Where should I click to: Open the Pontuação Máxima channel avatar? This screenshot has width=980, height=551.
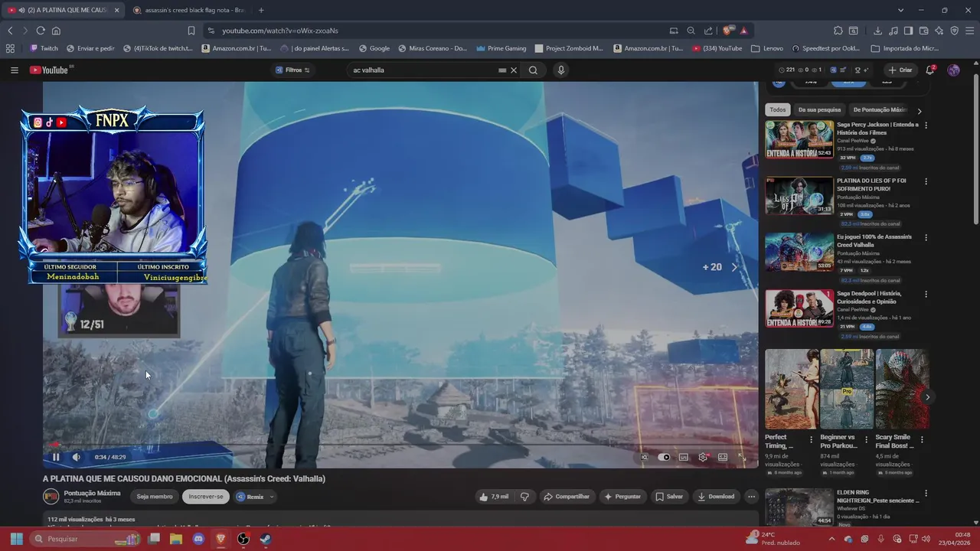(51, 497)
